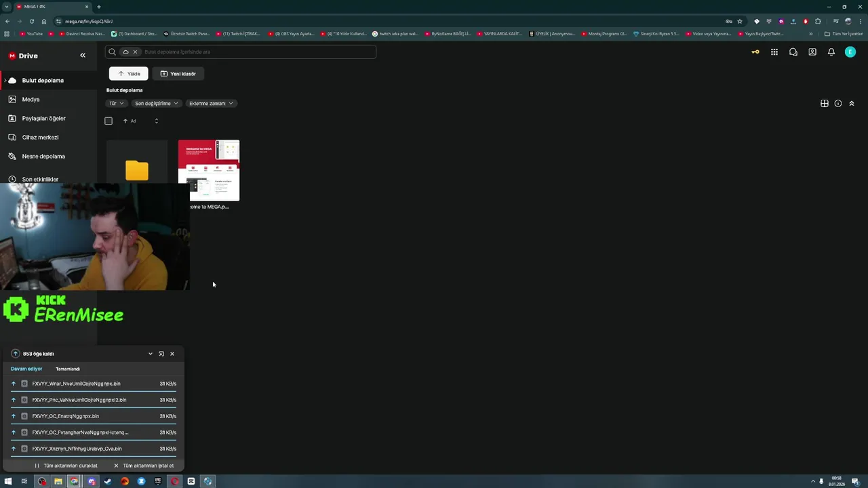This screenshot has width=868, height=488.
Task: Open the sort order selector arrows
Action: (x=157, y=121)
